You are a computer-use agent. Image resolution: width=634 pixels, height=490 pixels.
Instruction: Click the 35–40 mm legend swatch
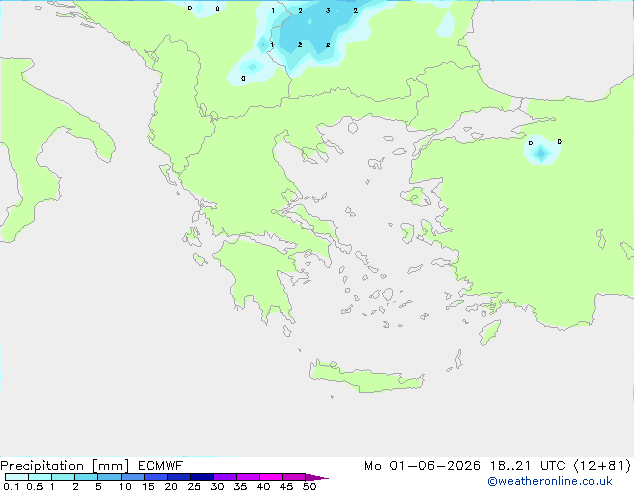pos(247,477)
